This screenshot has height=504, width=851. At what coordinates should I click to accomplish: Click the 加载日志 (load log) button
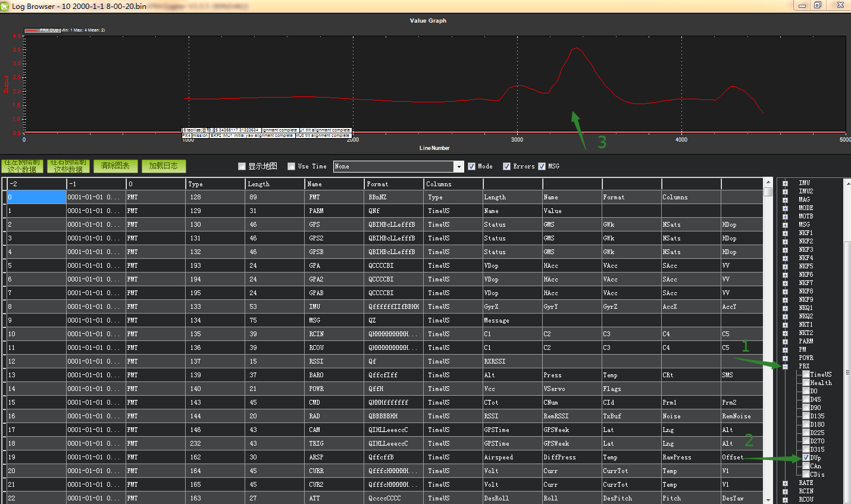164,166
